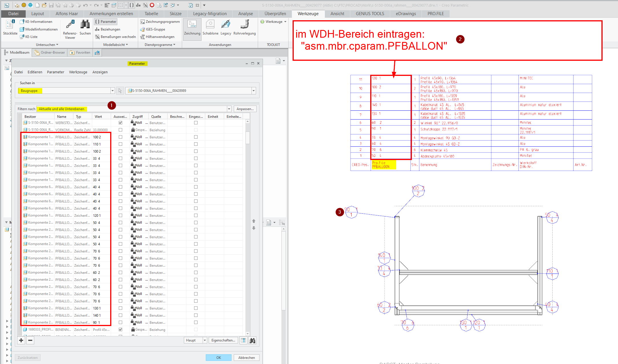Click the Suchen binoculars in ribbon

pyautogui.click(x=85, y=27)
